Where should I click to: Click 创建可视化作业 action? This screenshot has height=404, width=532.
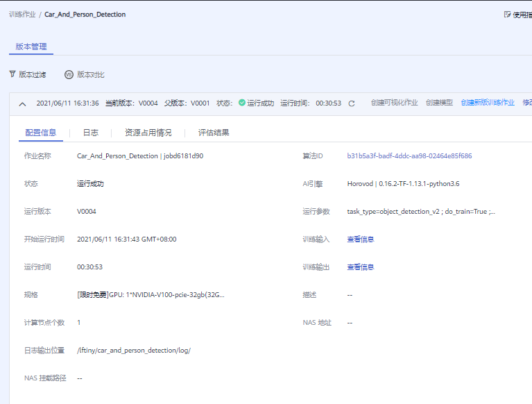pos(394,103)
